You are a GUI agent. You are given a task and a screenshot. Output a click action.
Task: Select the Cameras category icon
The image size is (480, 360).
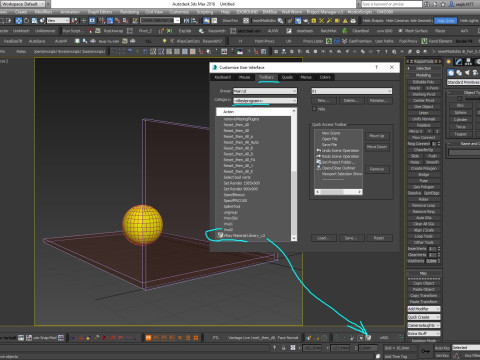(475, 72)
